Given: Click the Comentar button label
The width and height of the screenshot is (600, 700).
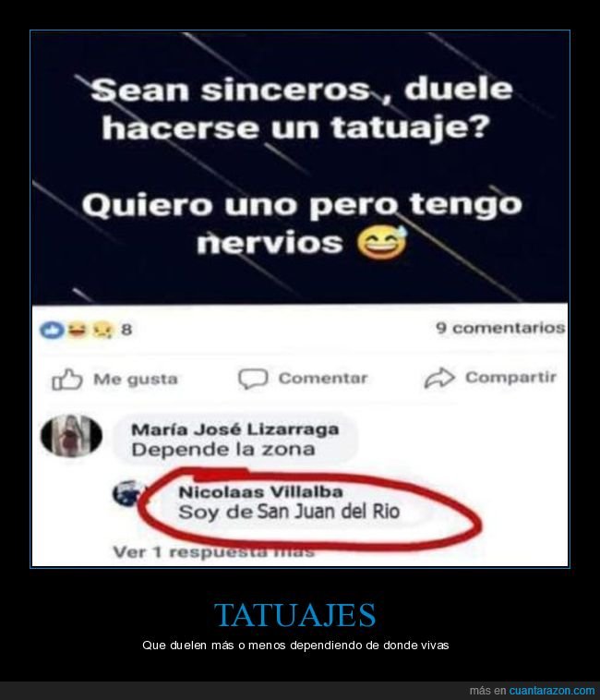Looking at the screenshot, I should (323, 378).
